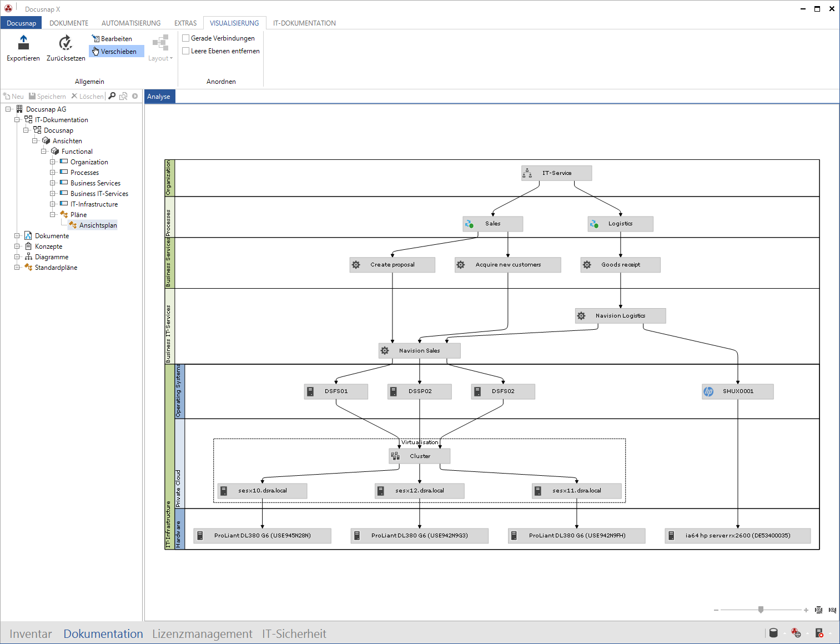Select Business IT-Services in the tree

tap(99, 194)
